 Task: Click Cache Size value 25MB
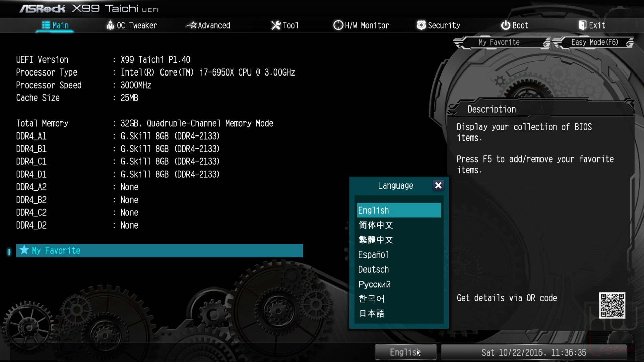tap(129, 98)
